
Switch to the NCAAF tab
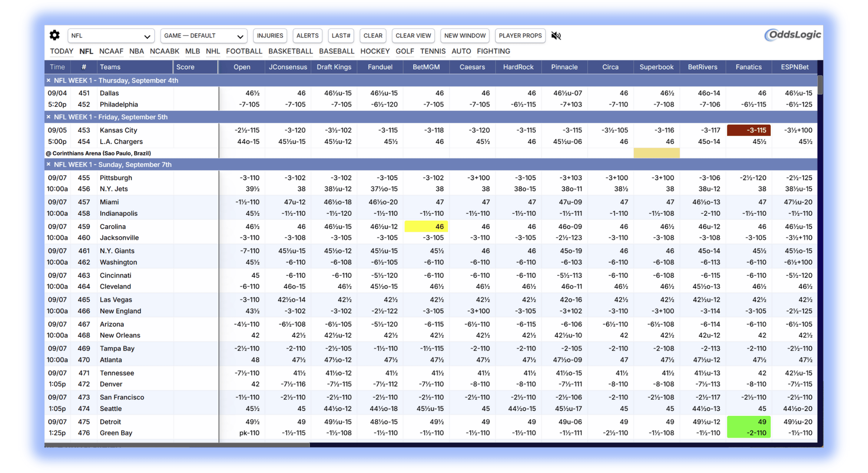pos(111,51)
